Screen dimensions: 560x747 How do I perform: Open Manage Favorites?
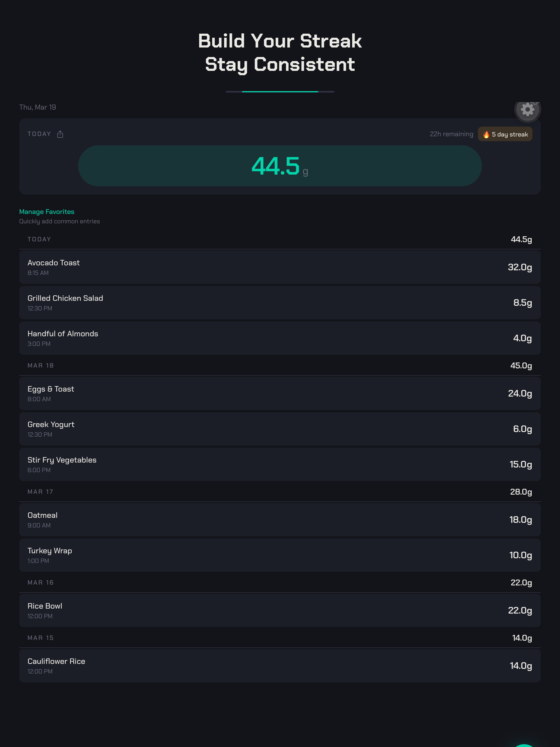(46, 211)
